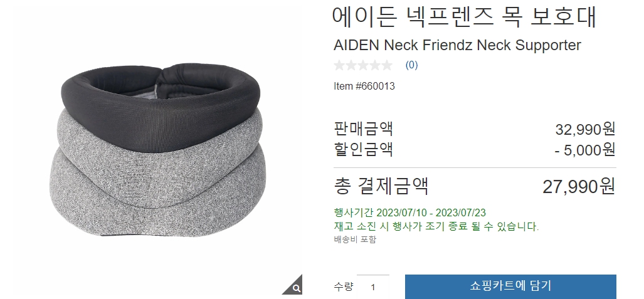The width and height of the screenshot is (644, 299).
Task: Open the (0) reviews count link
Action: (x=411, y=65)
